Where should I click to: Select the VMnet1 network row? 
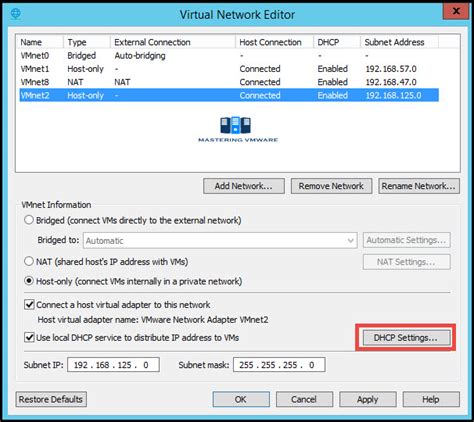point(229,69)
